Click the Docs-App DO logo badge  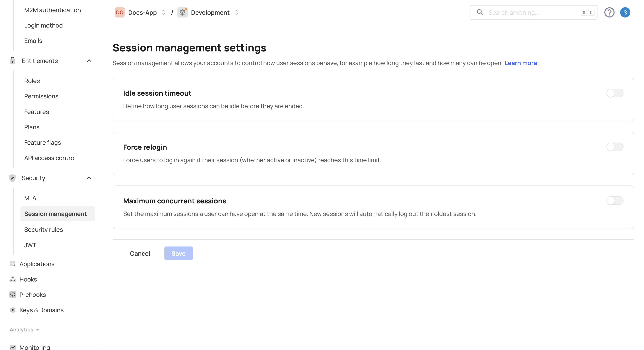click(119, 13)
